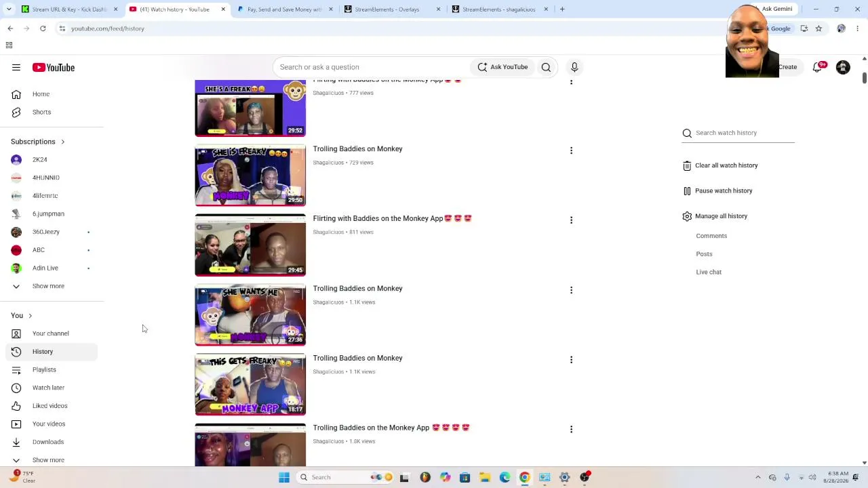Expand Show more under Subscriptions
The image size is (868, 488).
(x=48, y=286)
